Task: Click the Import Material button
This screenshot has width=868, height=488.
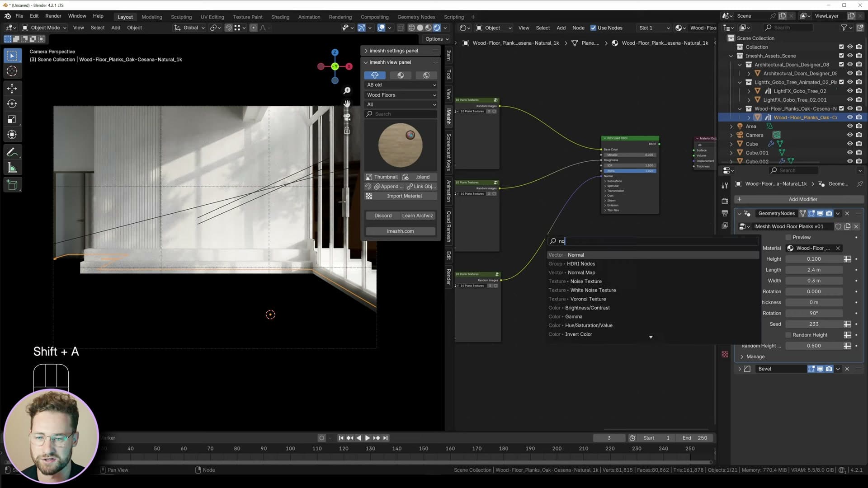Action: point(401,196)
